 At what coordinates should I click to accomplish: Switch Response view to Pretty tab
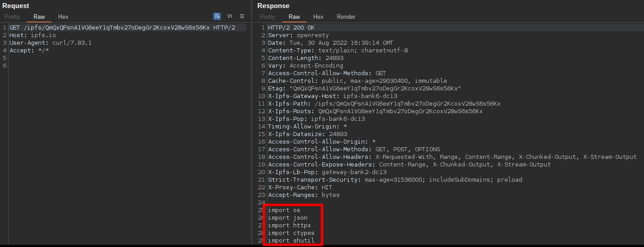point(268,17)
